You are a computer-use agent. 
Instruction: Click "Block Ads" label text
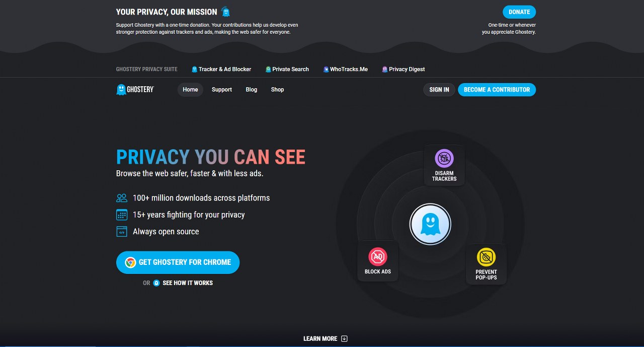(378, 271)
